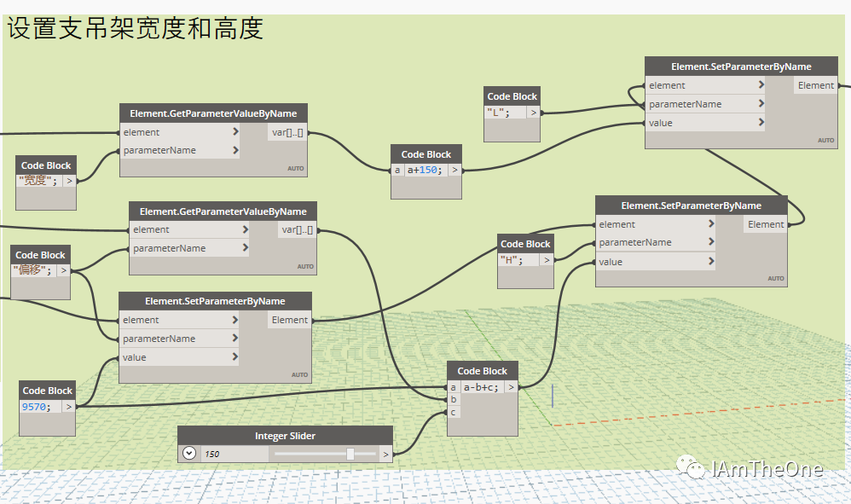Click the output port of the a+150 code block

[x=454, y=170]
